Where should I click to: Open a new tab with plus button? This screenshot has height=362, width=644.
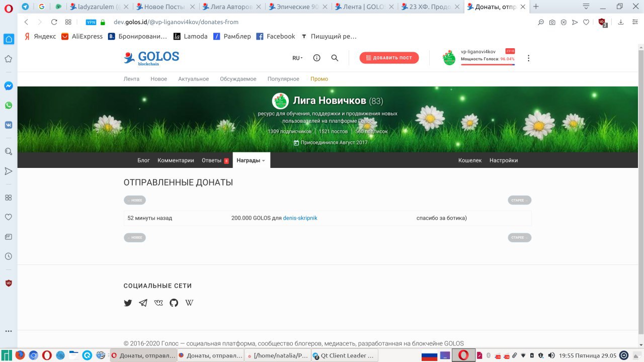coord(536,7)
